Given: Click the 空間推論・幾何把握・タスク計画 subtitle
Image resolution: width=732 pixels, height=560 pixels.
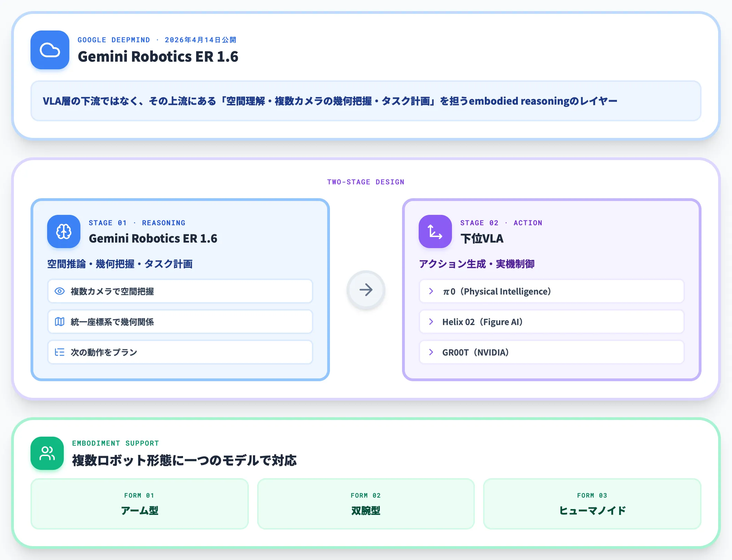Looking at the screenshot, I should coord(120,264).
